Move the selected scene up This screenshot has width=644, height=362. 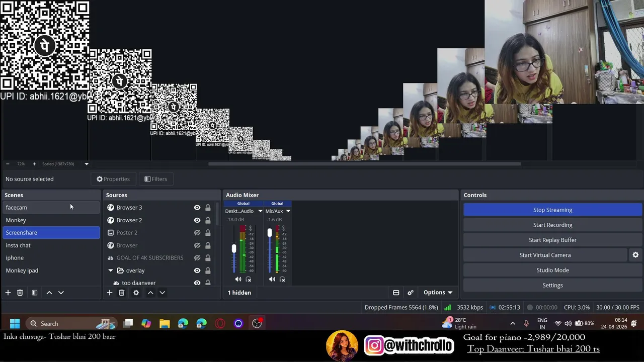click(49, 293)
